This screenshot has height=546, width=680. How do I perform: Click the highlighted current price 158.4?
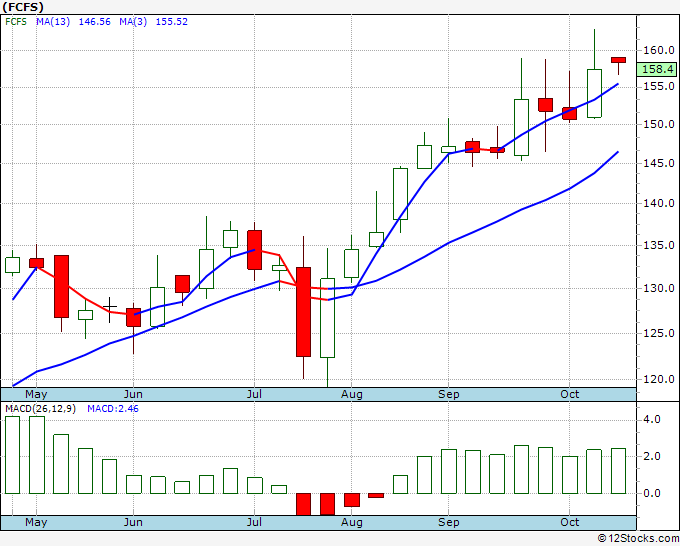pyautogui.click(x=657, y=69)
